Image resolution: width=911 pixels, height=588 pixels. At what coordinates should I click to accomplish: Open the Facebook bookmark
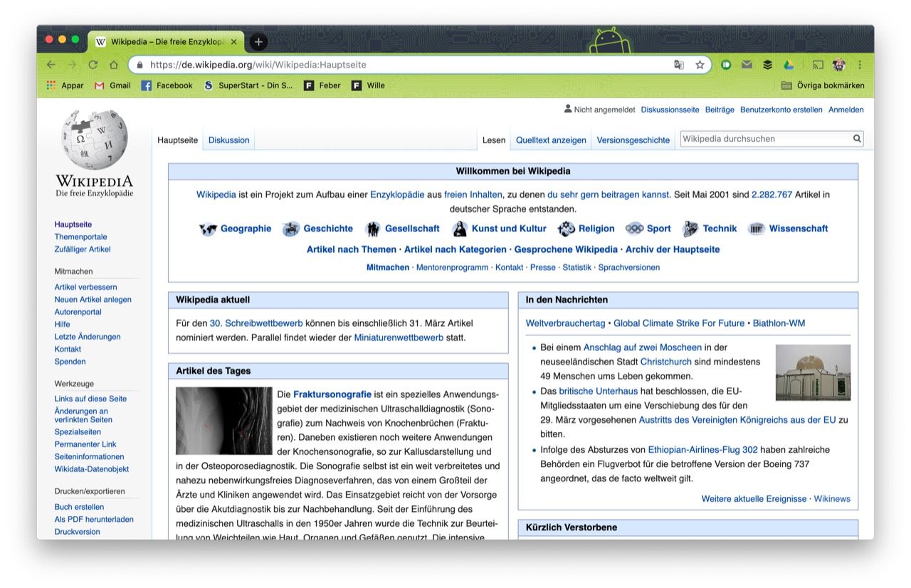tap(167, 85)
